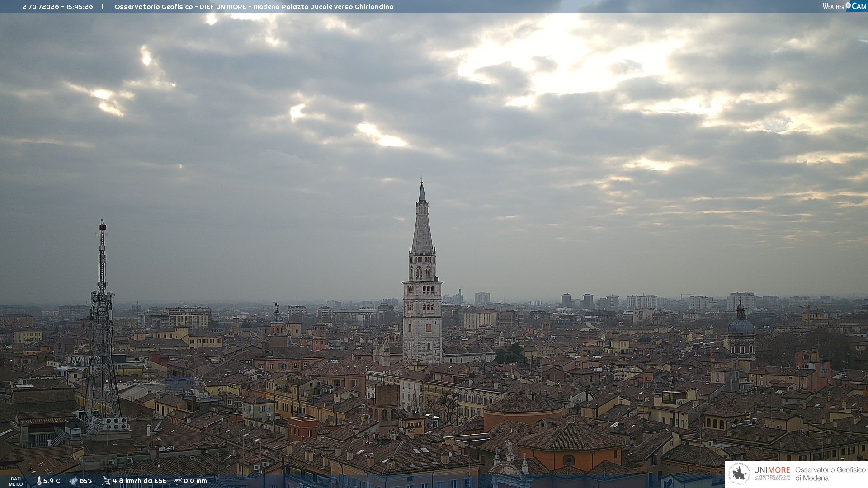This screenshot has width=868, height=488.
Task: Click the UNIMORE university seal emblem
Action: coord(739,474)
